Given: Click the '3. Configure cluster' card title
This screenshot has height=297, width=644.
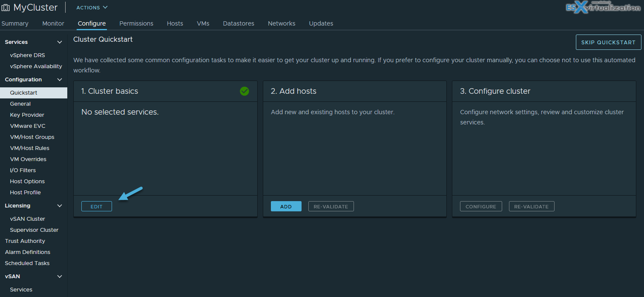Looking at the screenshot, I should point(495,91).
